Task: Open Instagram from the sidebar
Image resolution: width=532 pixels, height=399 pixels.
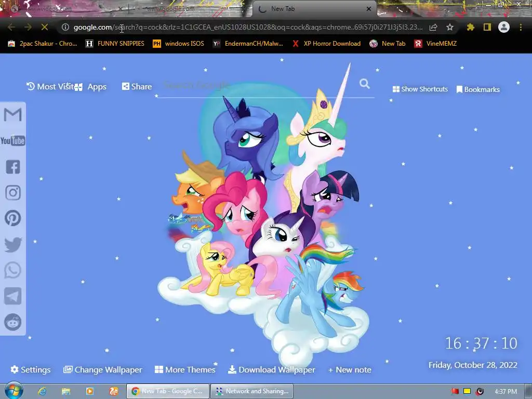Action: coord(13,192)
